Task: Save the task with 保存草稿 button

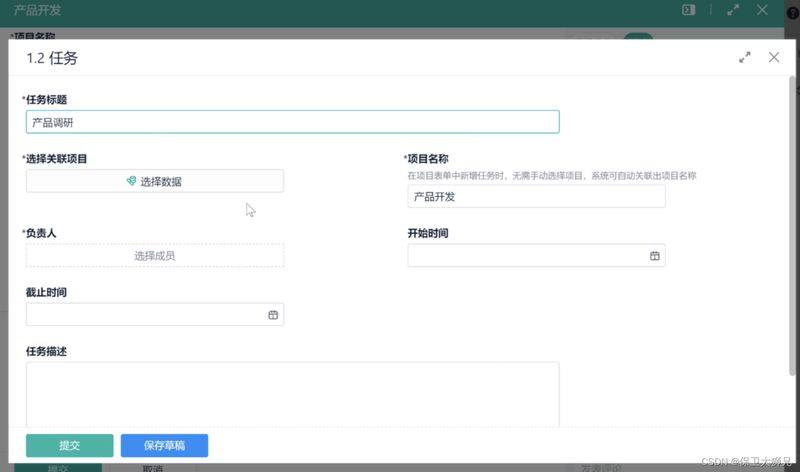Action: pos(164,445)
